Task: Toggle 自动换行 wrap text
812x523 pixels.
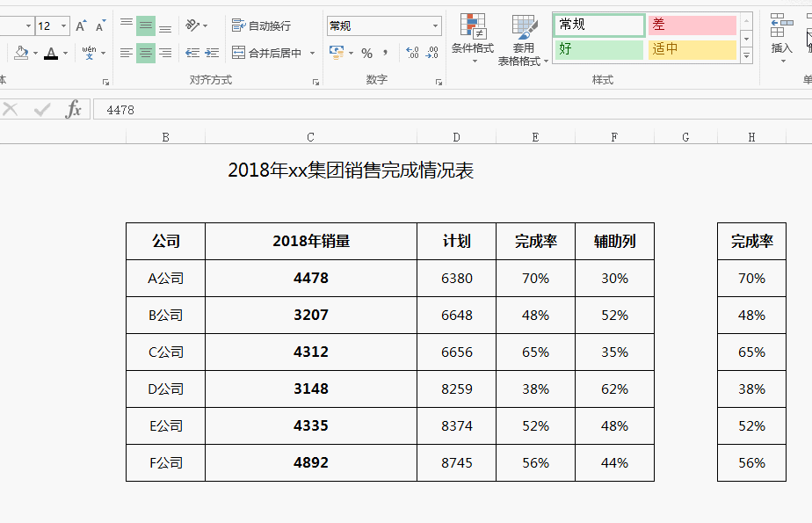Action: point(261,25)
